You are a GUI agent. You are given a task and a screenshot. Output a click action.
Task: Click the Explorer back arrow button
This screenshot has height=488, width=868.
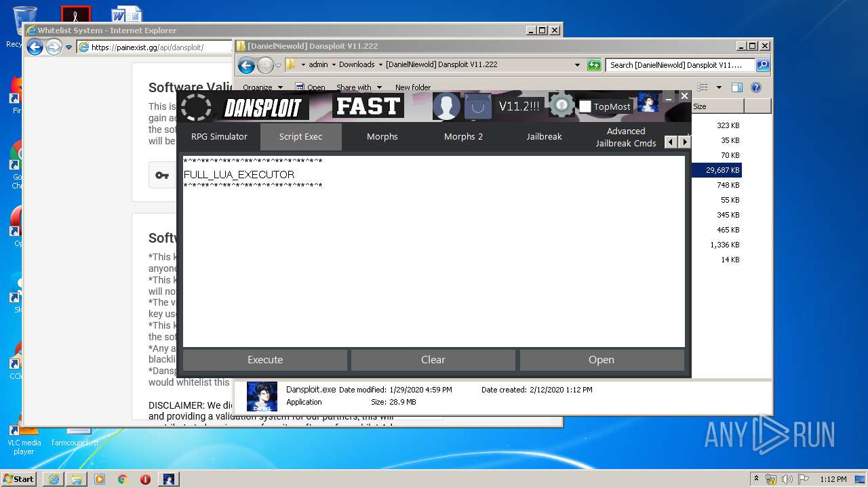246,65
